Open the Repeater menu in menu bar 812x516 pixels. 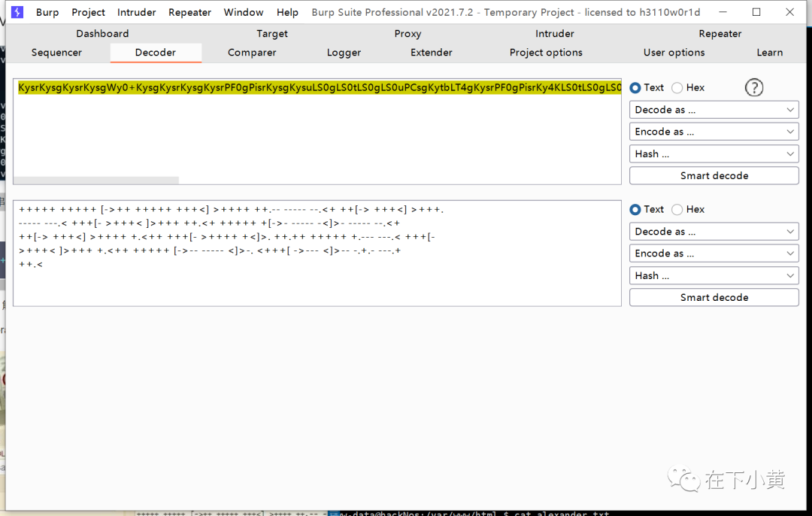pyautogui.click(x=189, y=12)
